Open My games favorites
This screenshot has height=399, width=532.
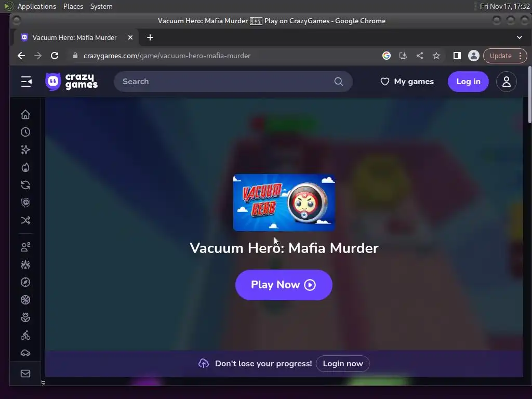tap(407, 82)
